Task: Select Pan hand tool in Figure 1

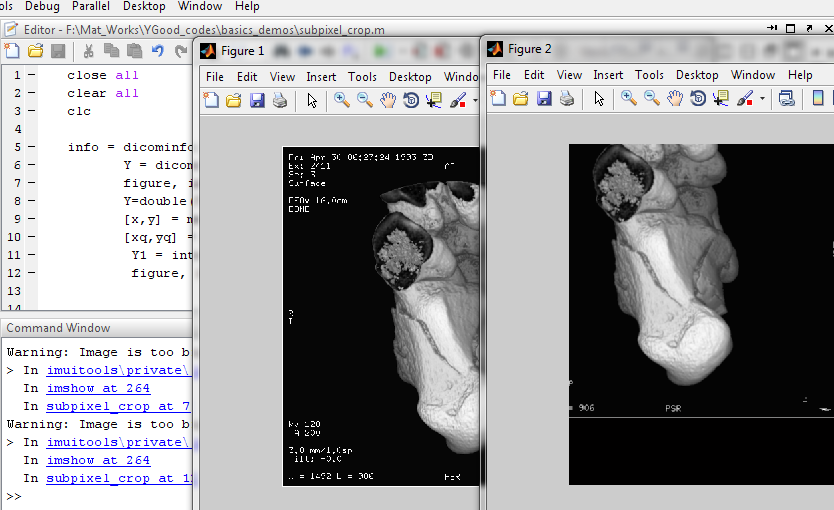Action: (x=388, y=100)
